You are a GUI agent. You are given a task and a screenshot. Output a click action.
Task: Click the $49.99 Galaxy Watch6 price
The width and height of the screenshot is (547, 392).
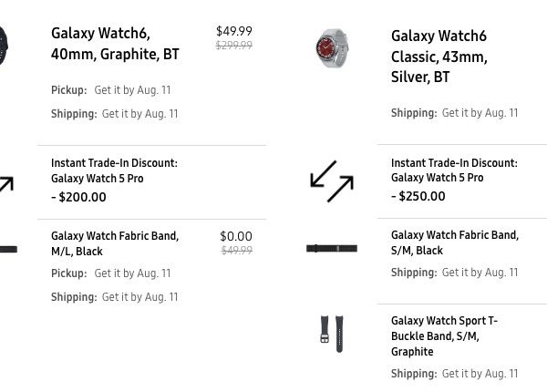point(234,31)
